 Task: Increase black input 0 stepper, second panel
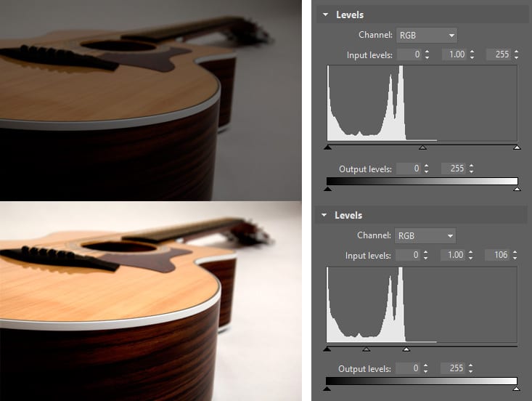click(x=425, y=252)
